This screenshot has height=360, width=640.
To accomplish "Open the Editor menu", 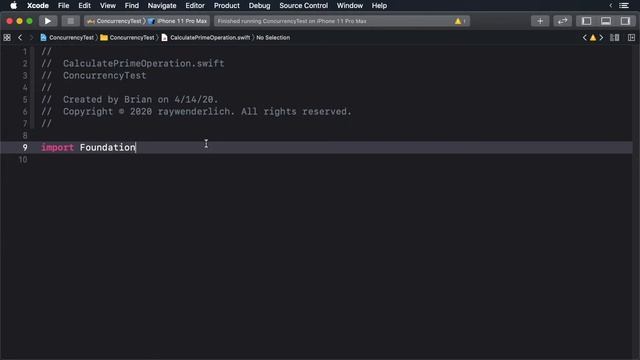I will tap(195, 6).
